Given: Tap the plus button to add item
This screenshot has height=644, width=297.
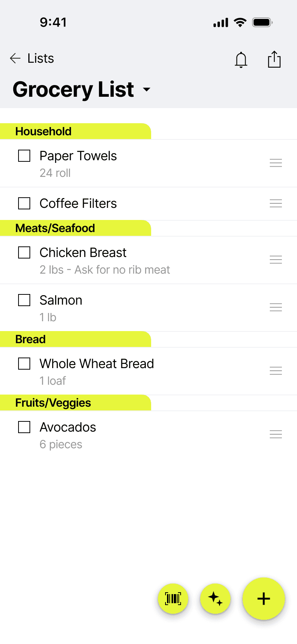Looking at the screenshot, I should coord(264,599).
